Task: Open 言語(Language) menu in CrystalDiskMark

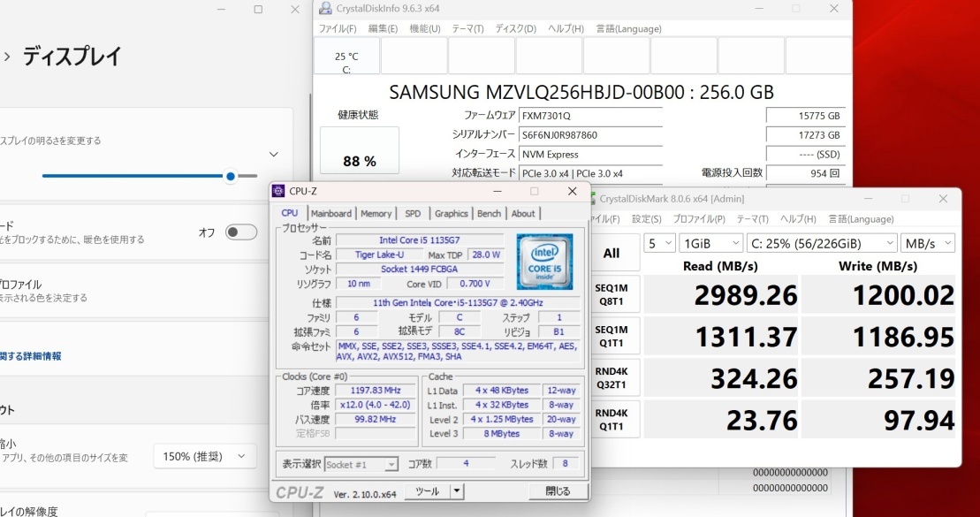Action: click(862, 219)
